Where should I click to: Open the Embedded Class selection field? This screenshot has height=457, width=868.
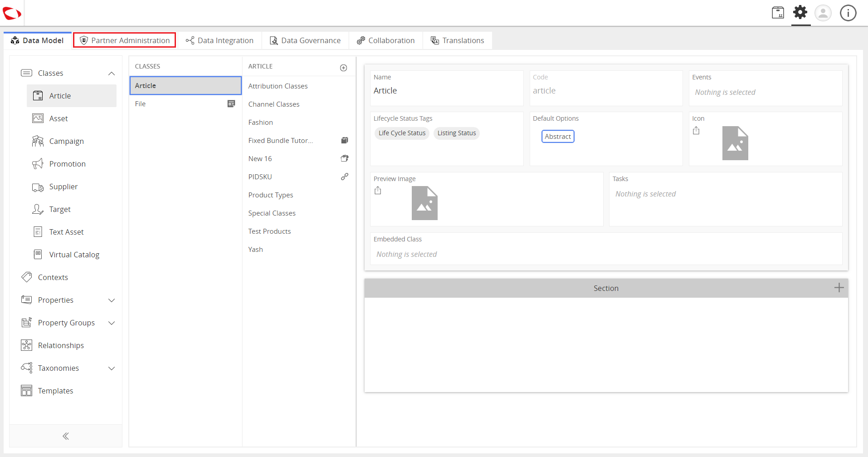click(606, 249)
